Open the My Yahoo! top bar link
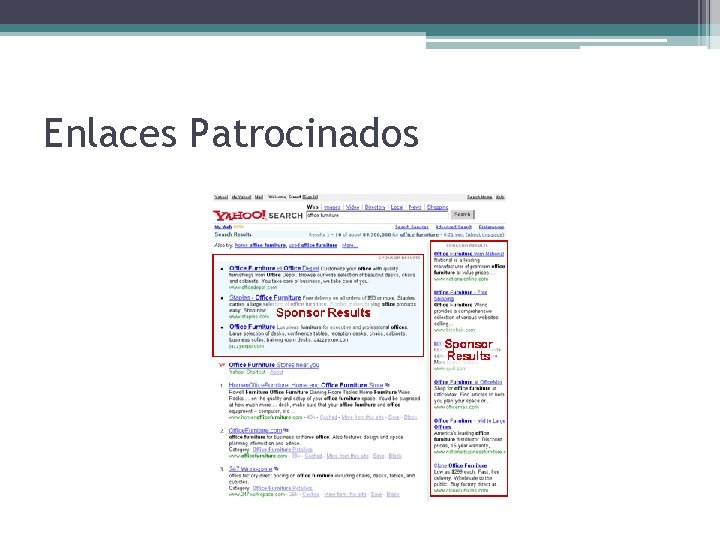 pos(241,197)
